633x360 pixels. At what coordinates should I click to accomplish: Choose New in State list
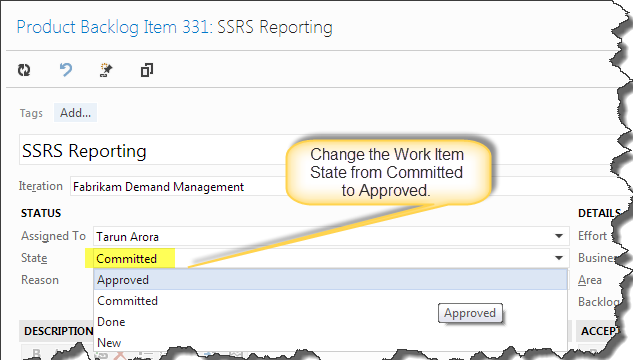pos(330,343)
